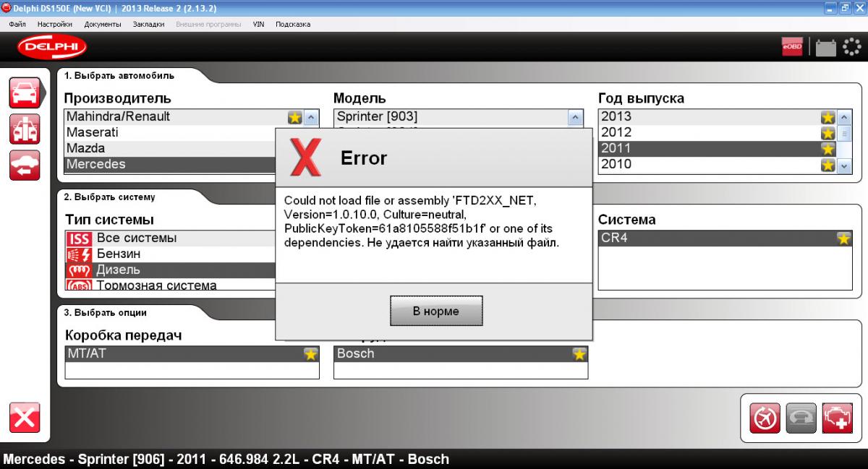Screen dimensions: 868x469
Task: Select Mazda manufacturer
Action: point(170,148)
